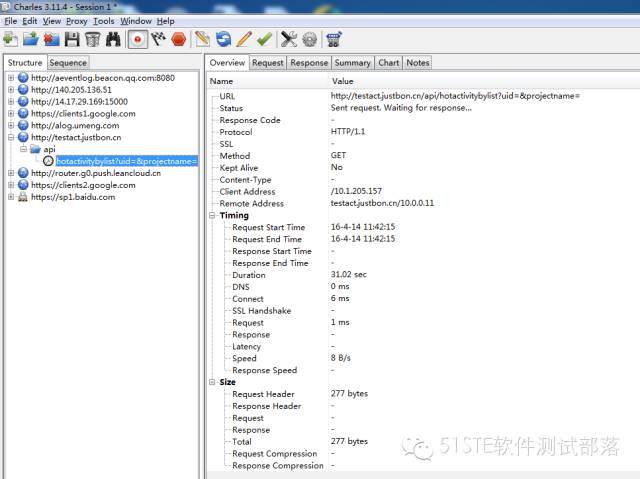Open the Edit menu
Screen dimensions: 640x479
point(29,21)
